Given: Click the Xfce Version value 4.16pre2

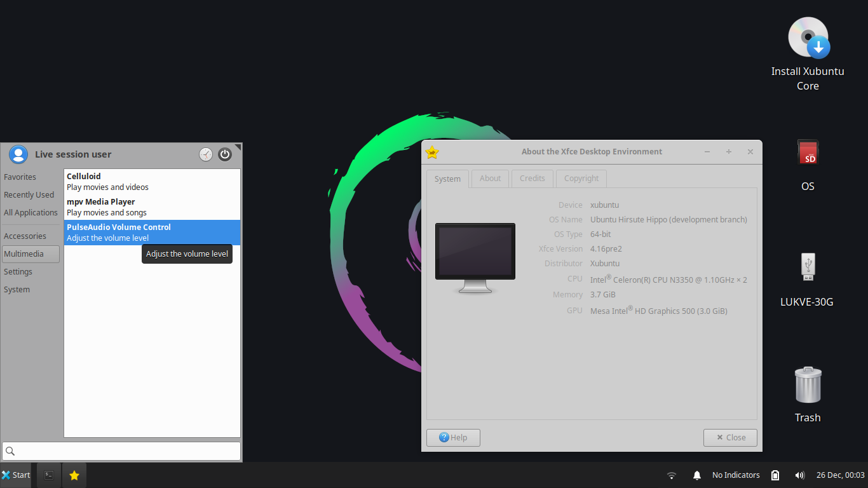Looking at the screenshot, I should 606,249.
